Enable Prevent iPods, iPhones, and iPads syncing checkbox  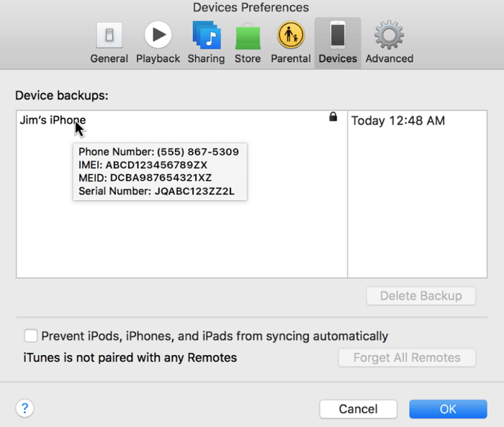[x=31, y=336]
